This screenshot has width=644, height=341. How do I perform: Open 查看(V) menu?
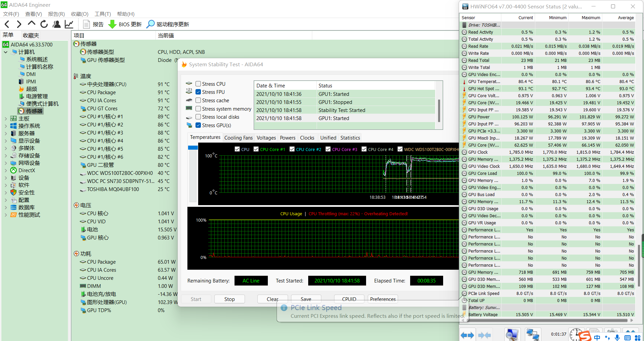pos(33,14)
